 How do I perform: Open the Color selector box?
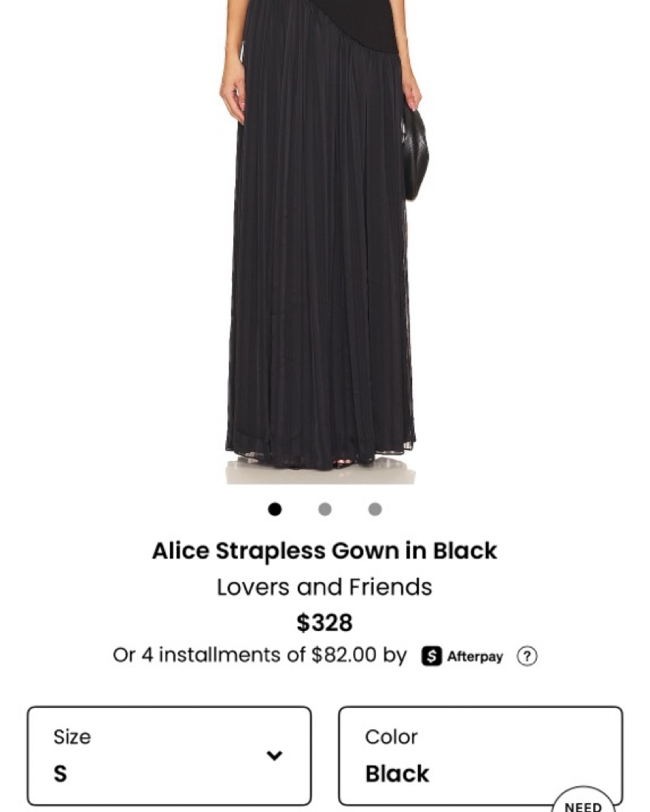pos(481,756)
